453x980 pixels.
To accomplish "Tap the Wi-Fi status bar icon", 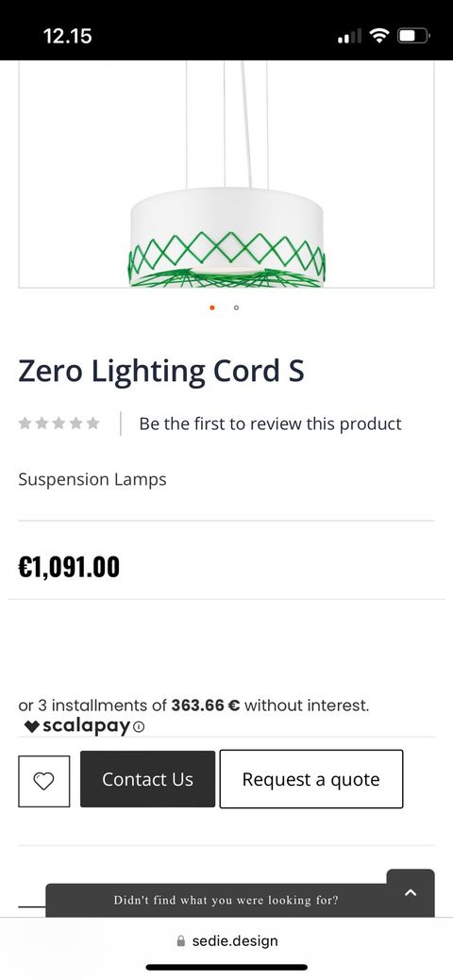I will click(379, 36).
